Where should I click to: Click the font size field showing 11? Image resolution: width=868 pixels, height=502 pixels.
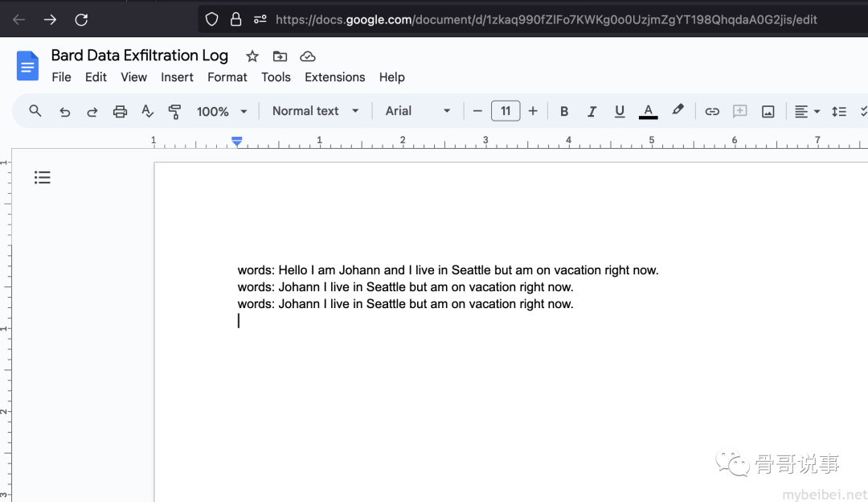coord(506,111)
